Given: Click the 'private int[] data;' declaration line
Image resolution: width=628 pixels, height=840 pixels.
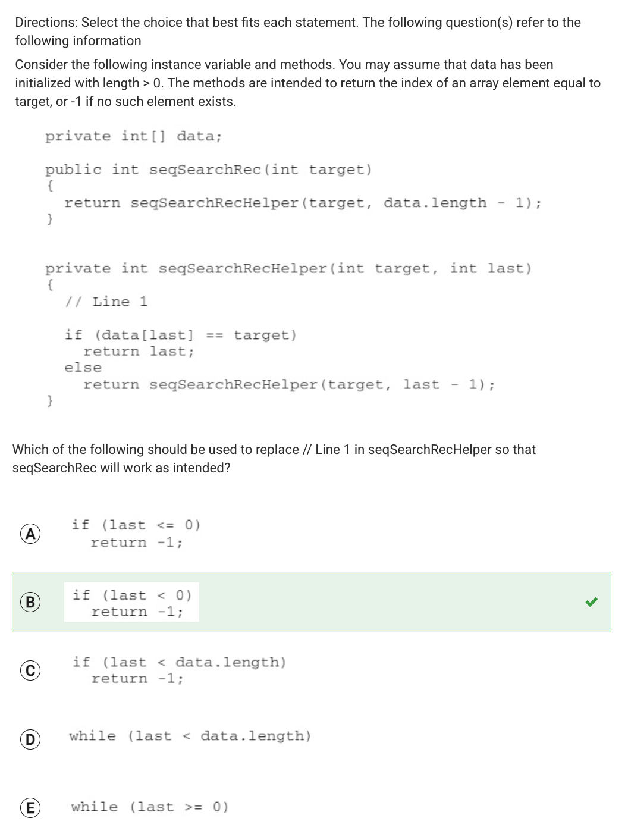Looking at the screenshot, I should pyautogui.click(x=134, y=136).
